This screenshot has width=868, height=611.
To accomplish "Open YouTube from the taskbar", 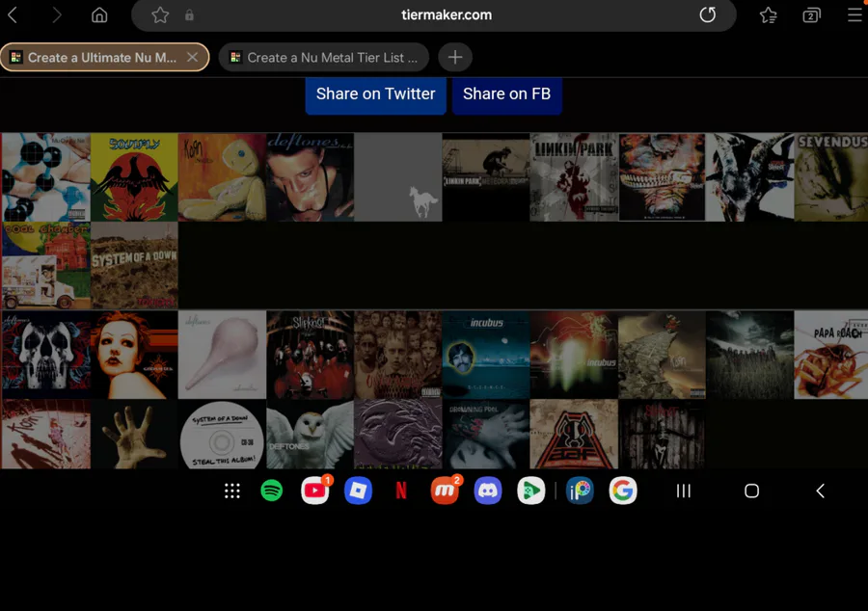I will tap(315, 491).
